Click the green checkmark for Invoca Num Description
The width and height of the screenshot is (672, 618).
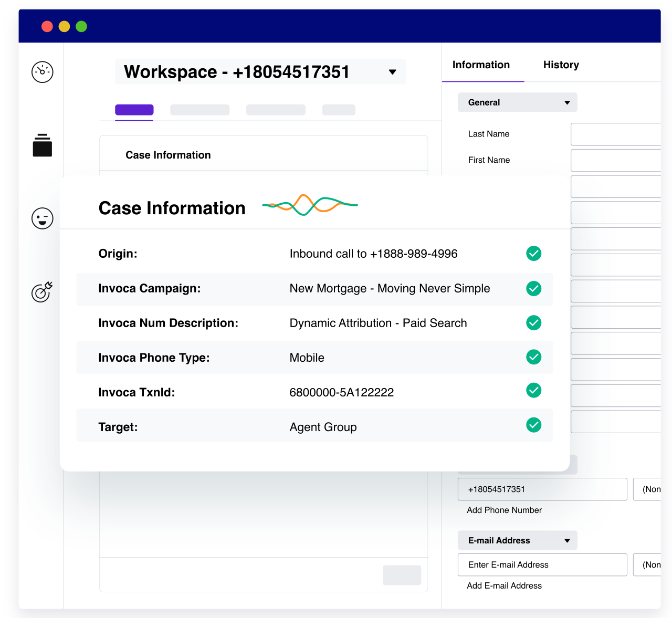534,322
